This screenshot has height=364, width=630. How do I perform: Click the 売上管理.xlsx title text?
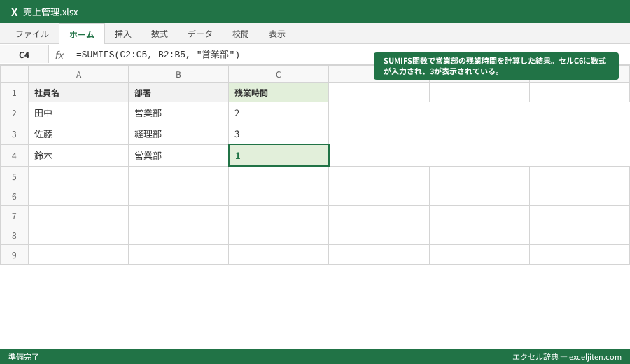click(x=50, y=12)
